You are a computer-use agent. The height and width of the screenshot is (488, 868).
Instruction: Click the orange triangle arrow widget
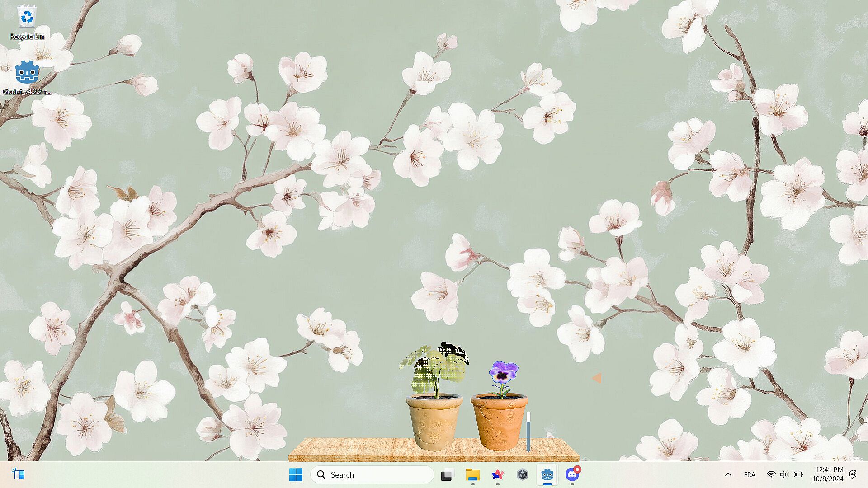click(x=597, y=378)
